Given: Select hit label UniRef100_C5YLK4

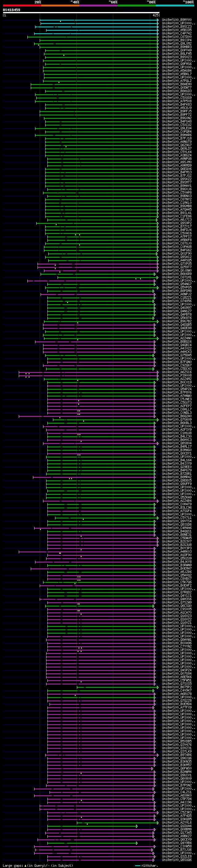Looking at the screenshot, I should coord(177,152).
